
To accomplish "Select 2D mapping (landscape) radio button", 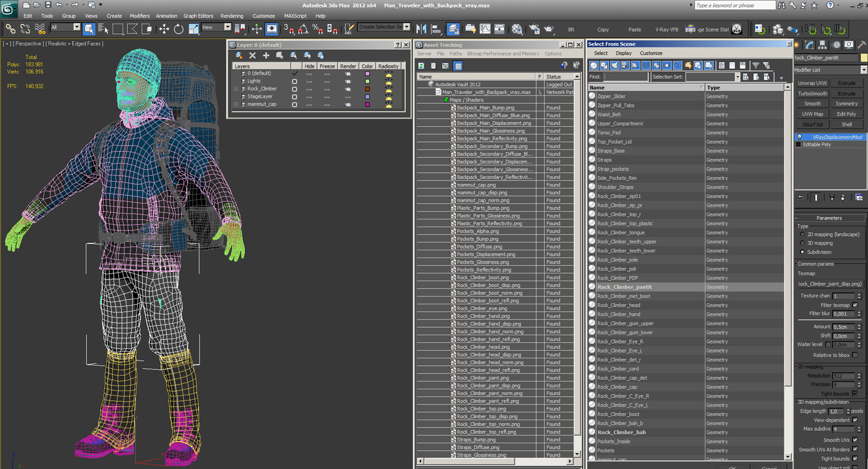I will click(802, 235).
